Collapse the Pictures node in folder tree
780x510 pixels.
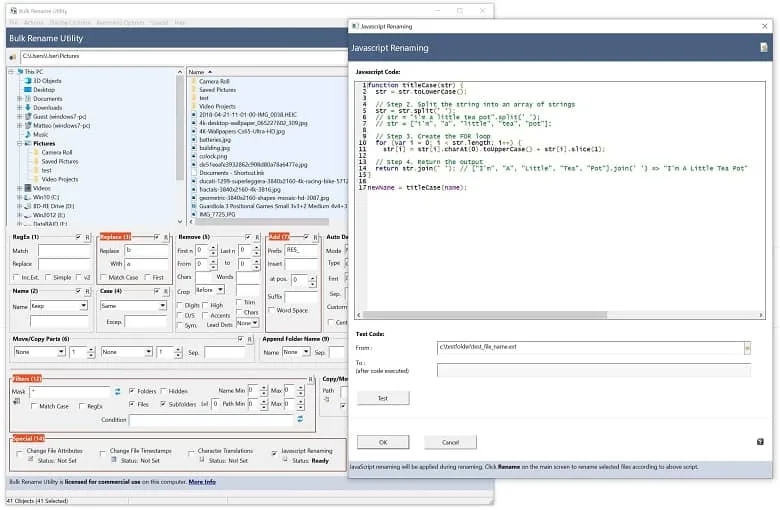click(x=20, y=143)
